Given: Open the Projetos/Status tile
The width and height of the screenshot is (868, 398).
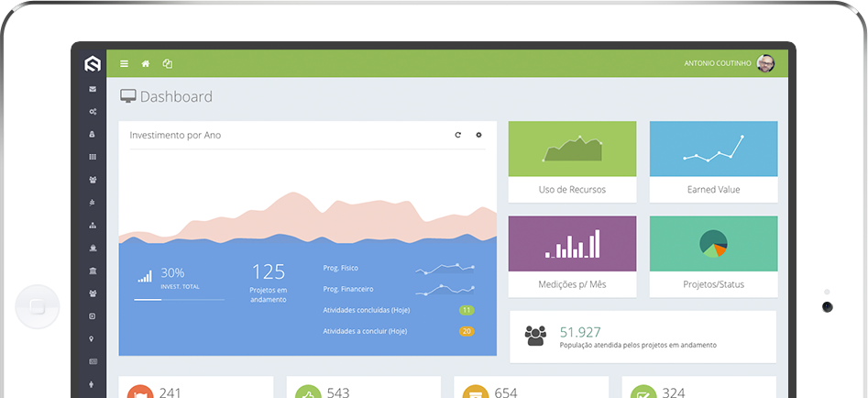Looking at the screenshot, I should click(713, 257).
